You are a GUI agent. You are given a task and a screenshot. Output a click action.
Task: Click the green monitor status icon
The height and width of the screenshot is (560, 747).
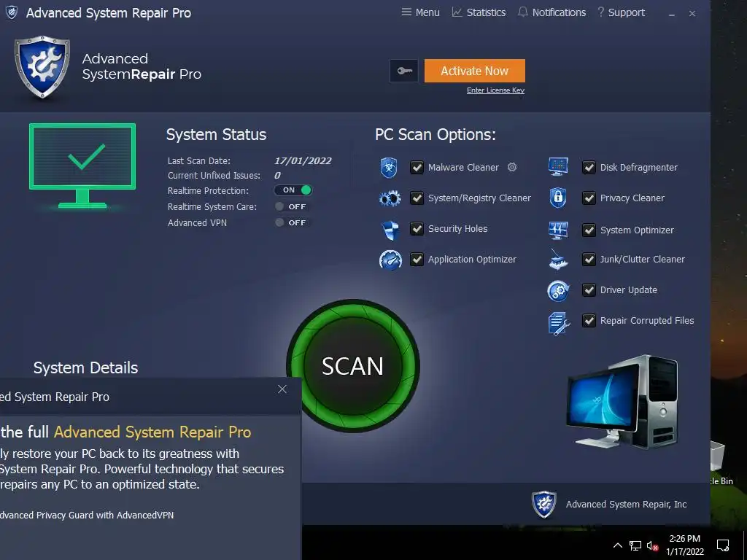point(82,166)
